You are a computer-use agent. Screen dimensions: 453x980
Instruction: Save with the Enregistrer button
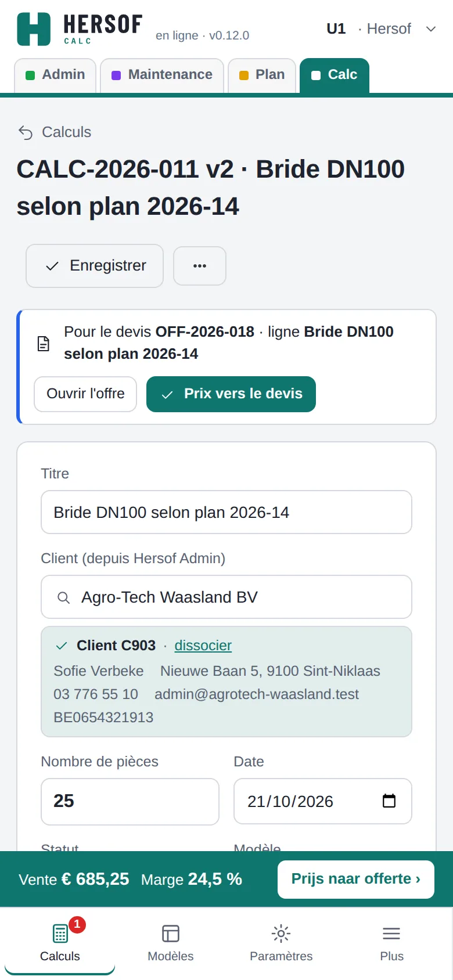pos(95,266)
